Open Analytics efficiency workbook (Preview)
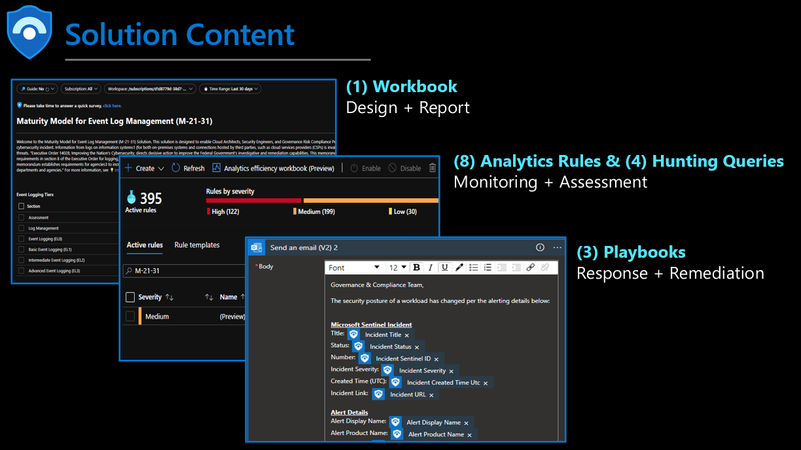 [273, 168]
